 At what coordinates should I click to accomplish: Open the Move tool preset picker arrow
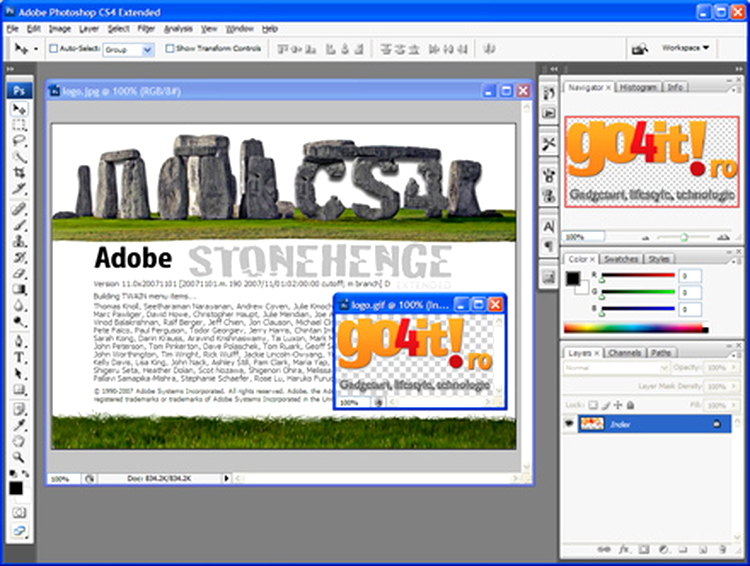coord(36,49)
